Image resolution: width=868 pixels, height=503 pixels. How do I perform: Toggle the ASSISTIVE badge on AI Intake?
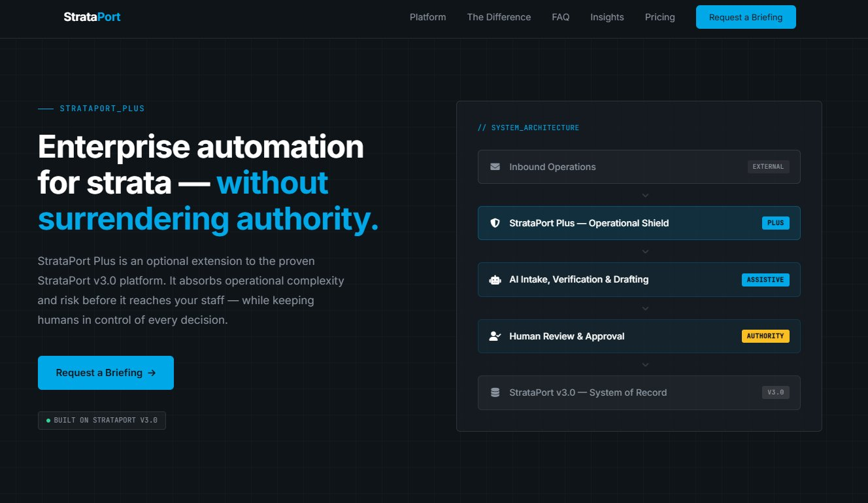tap(765, 279)
